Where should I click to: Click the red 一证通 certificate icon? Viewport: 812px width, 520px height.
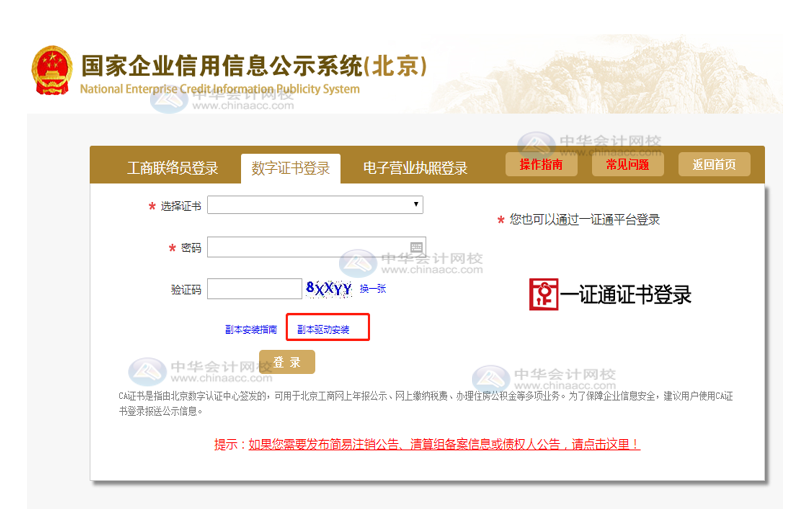click(543, 294)
